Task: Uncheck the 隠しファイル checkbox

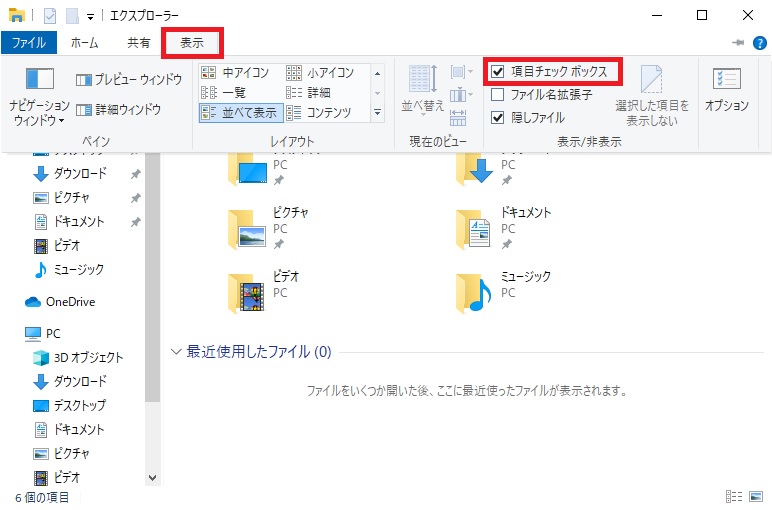Action: pyautogui.click(x=528, y=118)
